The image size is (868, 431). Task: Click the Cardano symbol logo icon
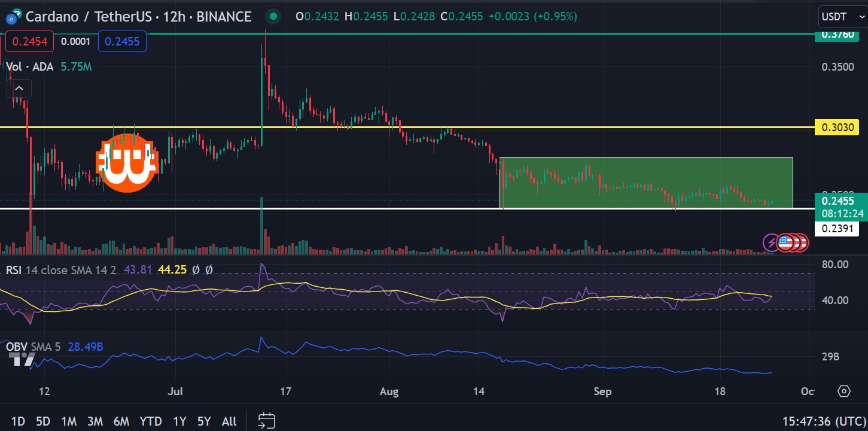coord(13,17)
